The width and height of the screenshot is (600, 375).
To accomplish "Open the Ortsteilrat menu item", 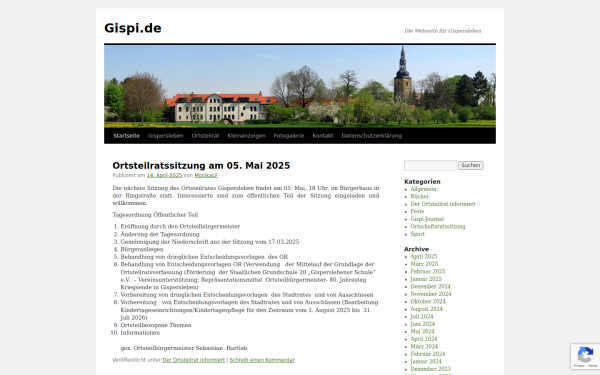I will tap(205, 136).
